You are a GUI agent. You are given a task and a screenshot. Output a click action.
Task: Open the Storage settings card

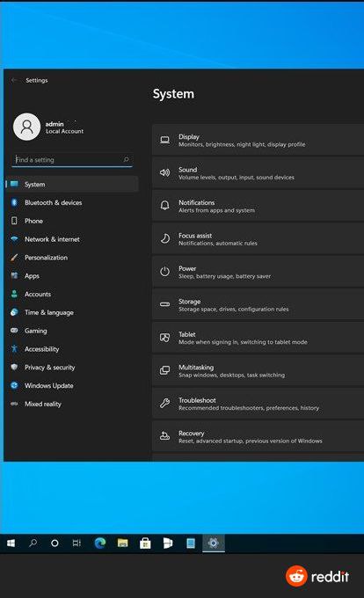(x=258, y=305)
